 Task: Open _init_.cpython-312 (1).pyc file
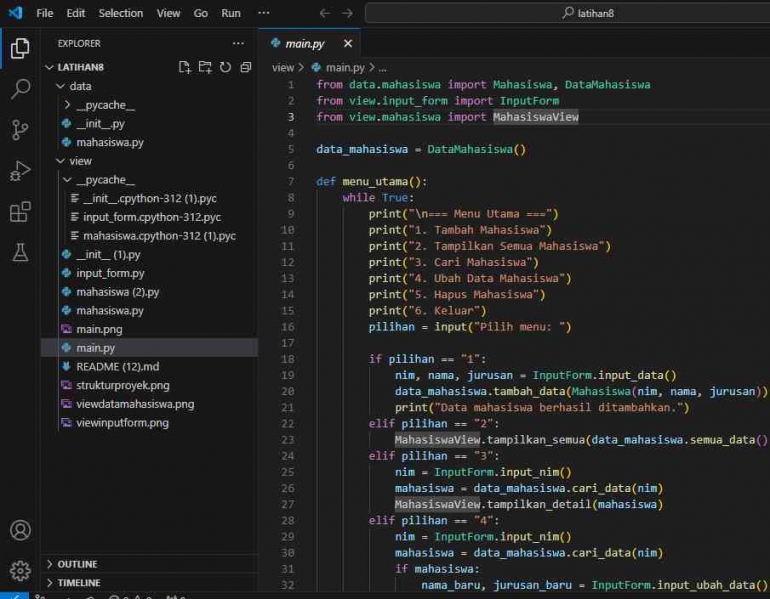(x=150, y=198)
